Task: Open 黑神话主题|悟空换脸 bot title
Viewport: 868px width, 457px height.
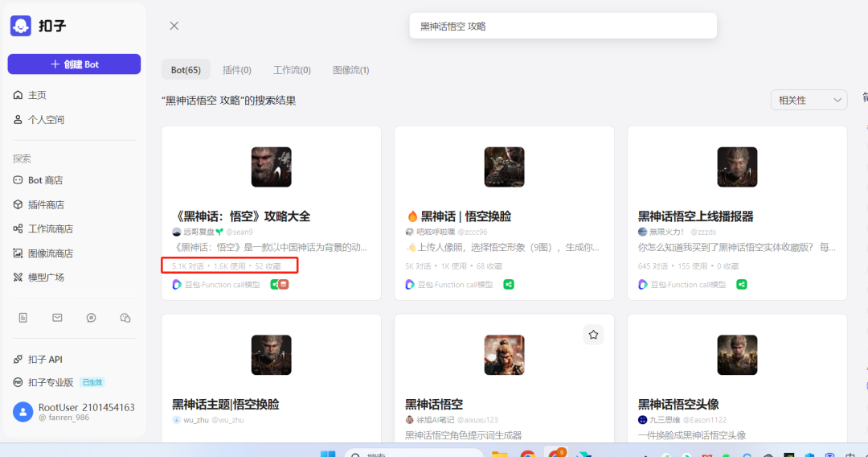Action: 226,405
